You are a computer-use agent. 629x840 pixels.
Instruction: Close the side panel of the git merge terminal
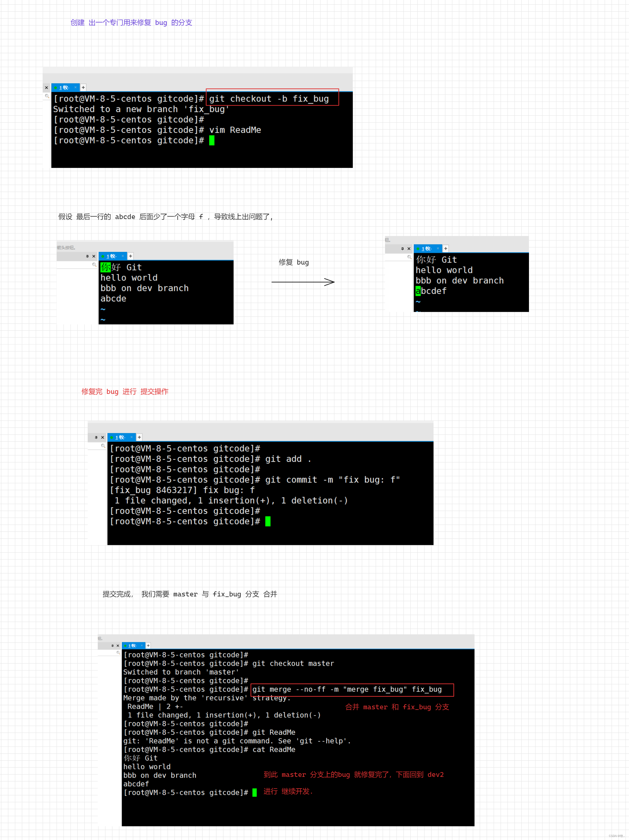click(x=118, y=646)
